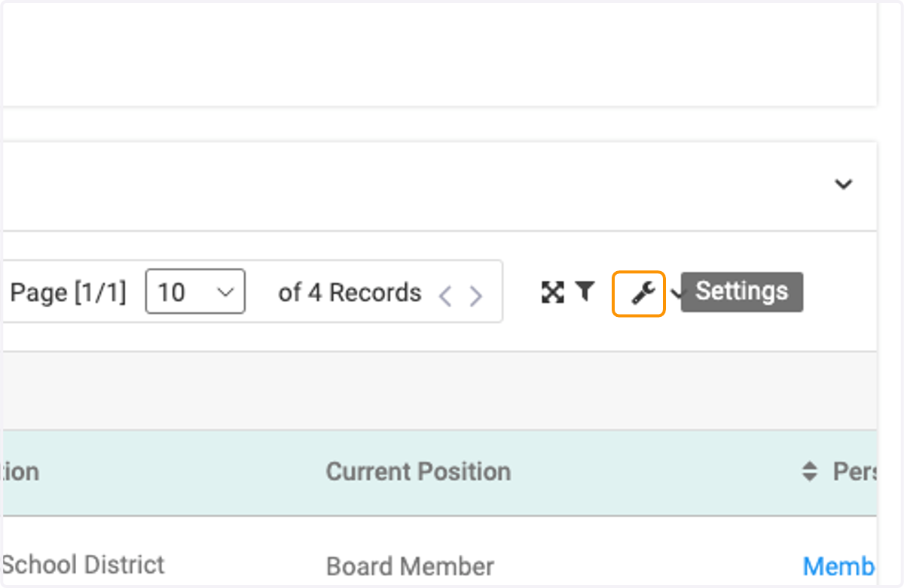Click the Page [1/1] indicator
904x588 pixels.
point(69,292)
